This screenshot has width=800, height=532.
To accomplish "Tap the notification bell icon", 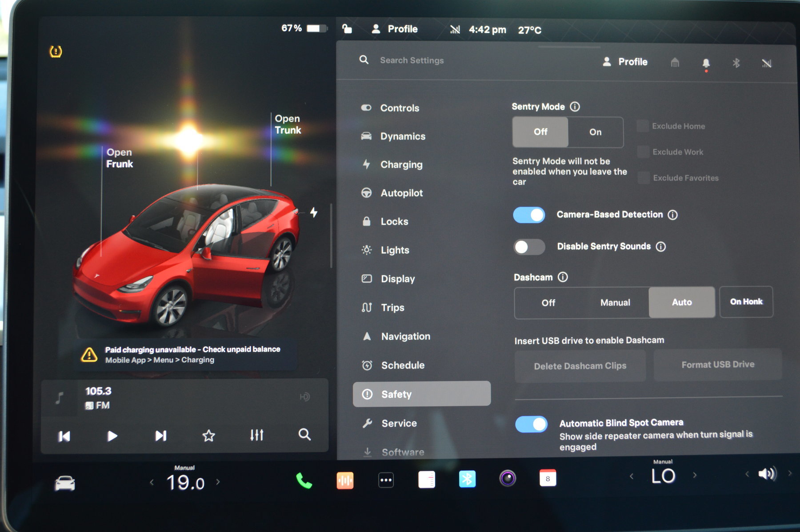I will 706,63.
